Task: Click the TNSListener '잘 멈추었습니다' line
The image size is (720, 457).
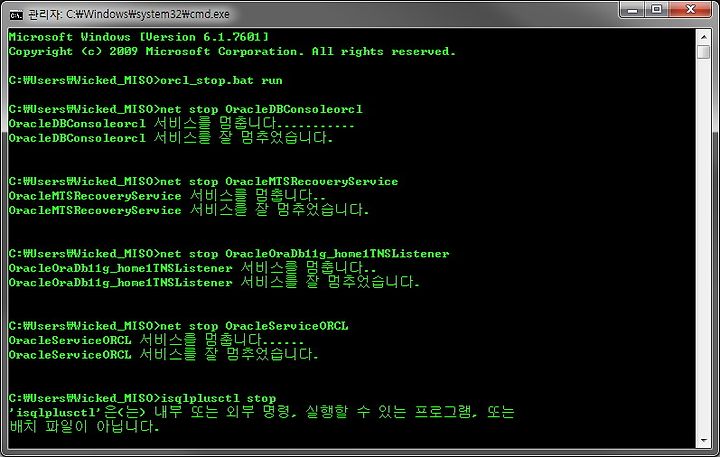Action: coord(214,282)
